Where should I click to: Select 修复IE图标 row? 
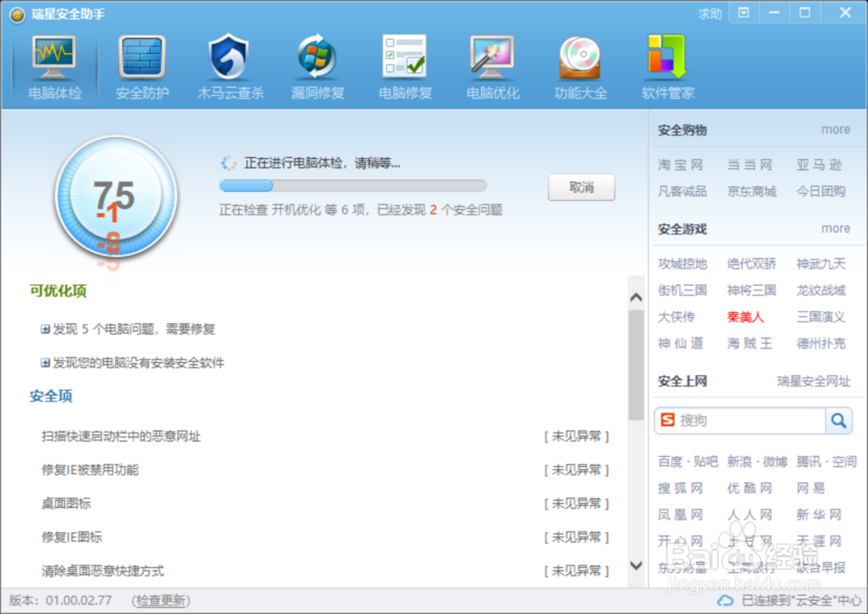tap(325, 537)
